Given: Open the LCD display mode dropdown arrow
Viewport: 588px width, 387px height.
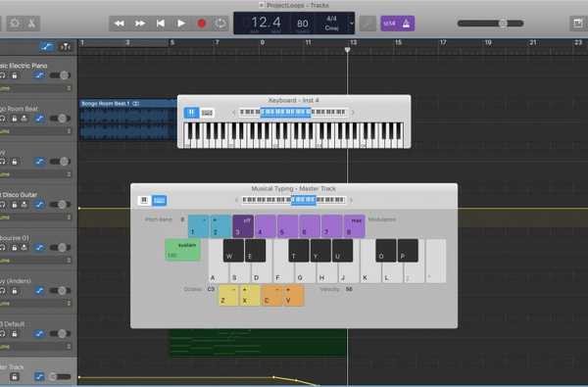Looking at the screenshot, I should point(352,24).
